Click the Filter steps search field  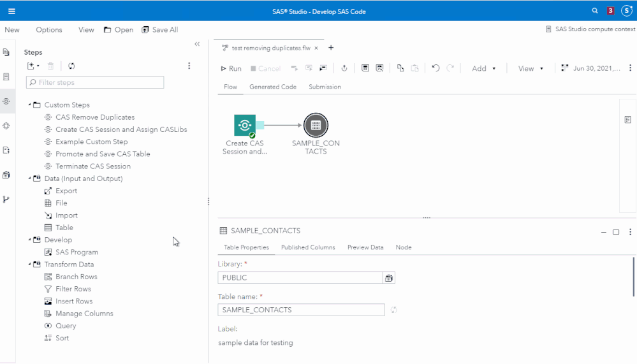coord(95,82)
